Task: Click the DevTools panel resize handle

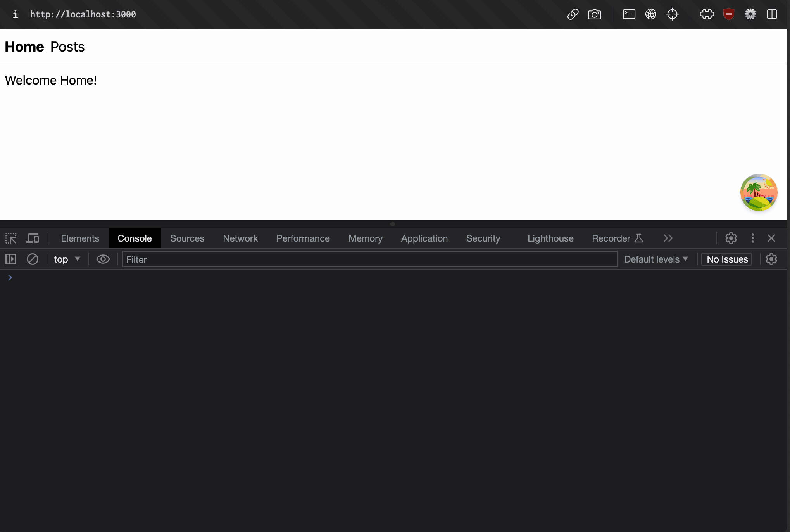Action: (393, 224)
